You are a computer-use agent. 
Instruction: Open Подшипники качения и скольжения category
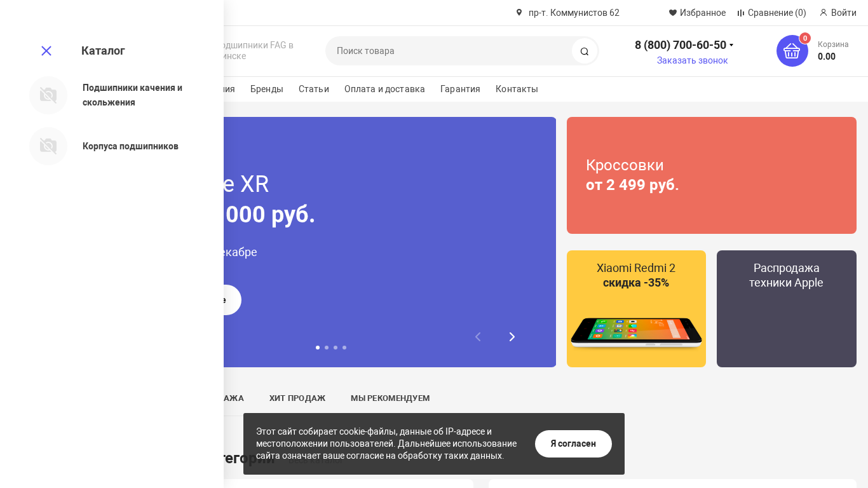click(132, 95)
